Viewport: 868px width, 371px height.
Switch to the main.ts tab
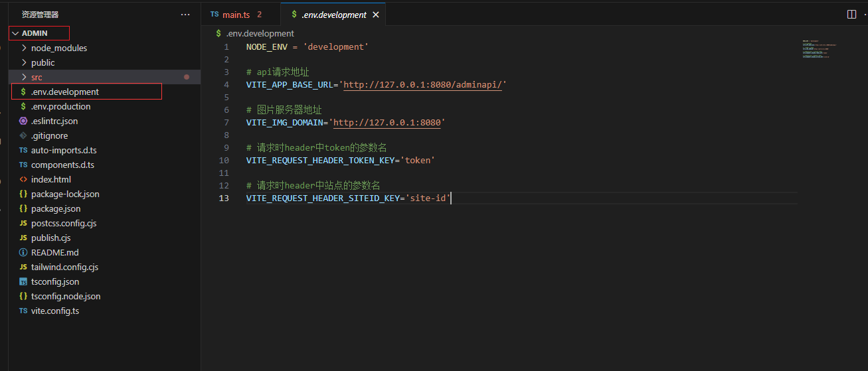tap(236, 15)
